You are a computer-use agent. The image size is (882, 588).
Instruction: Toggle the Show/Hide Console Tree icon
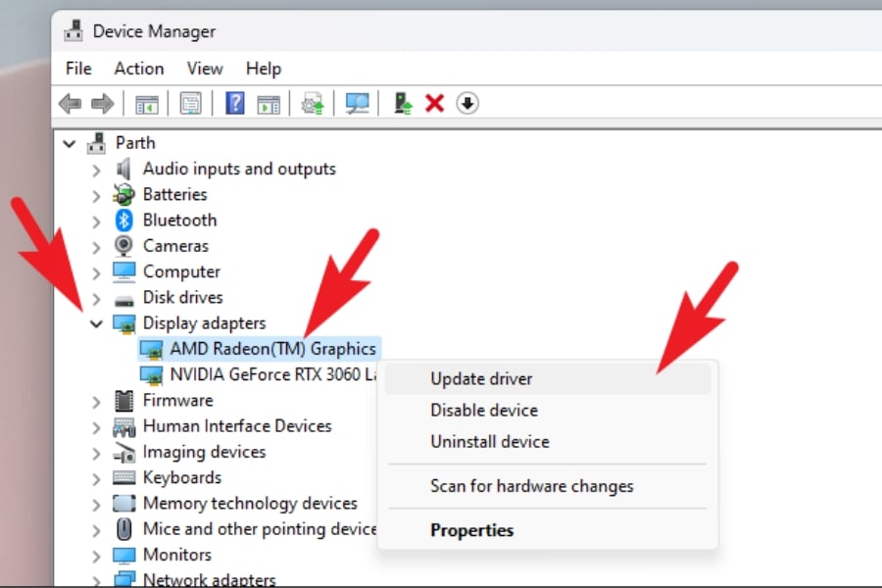click(147, 103)
